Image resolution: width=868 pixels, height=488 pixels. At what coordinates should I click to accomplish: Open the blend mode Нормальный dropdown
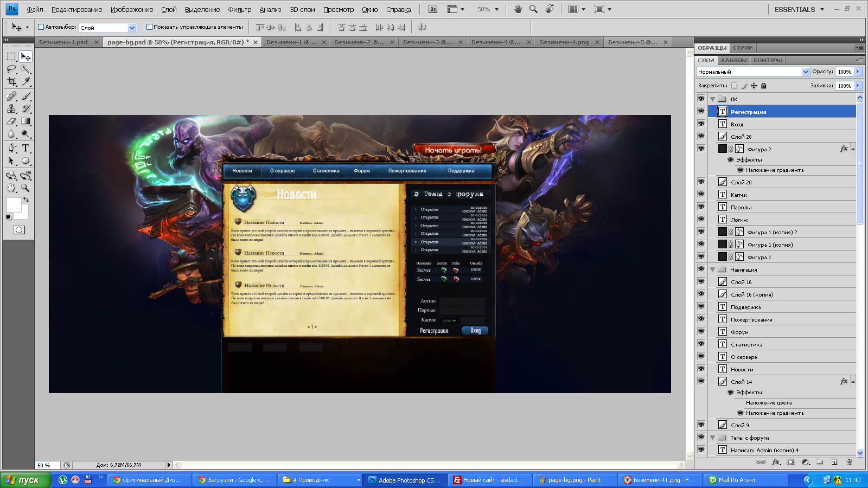753,72
